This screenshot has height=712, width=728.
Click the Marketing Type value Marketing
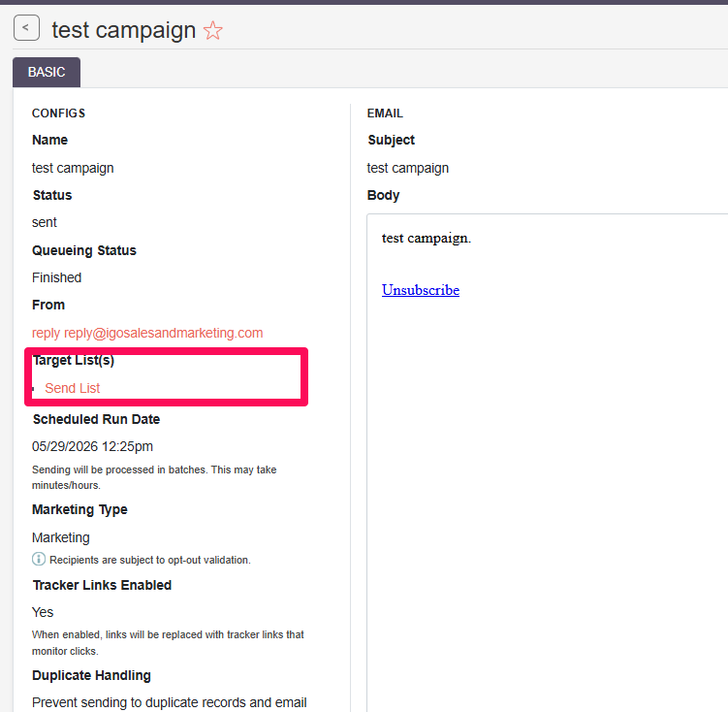[61, 537]
